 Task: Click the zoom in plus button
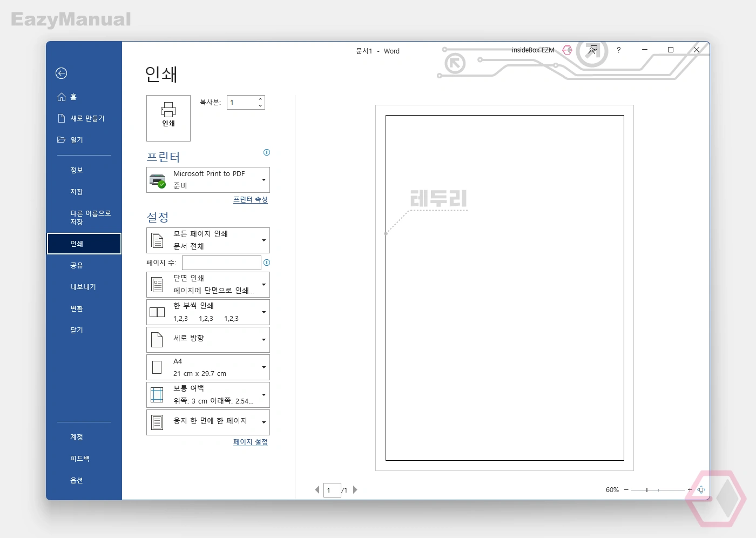point(690,490)
